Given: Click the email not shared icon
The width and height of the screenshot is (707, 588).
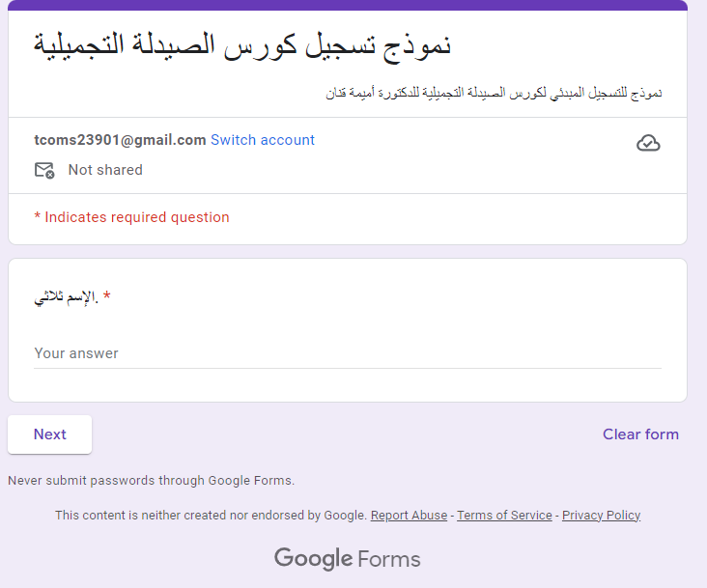Looking at the screenshot, I should (44, 170).
